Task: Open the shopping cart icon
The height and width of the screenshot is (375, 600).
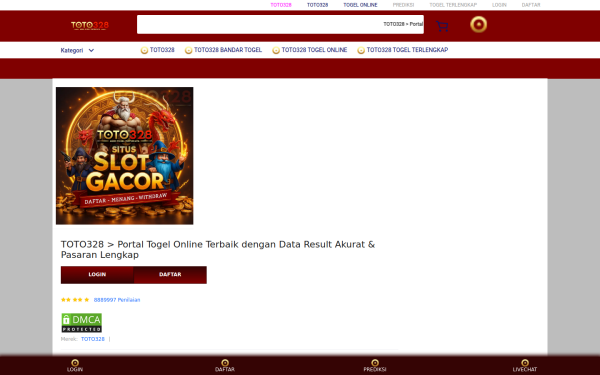Action: point(442,26)
